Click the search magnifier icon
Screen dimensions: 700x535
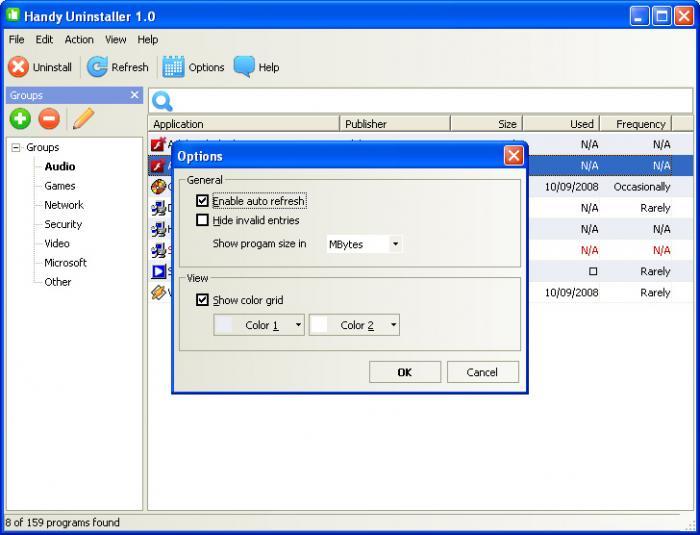point(162,101)
